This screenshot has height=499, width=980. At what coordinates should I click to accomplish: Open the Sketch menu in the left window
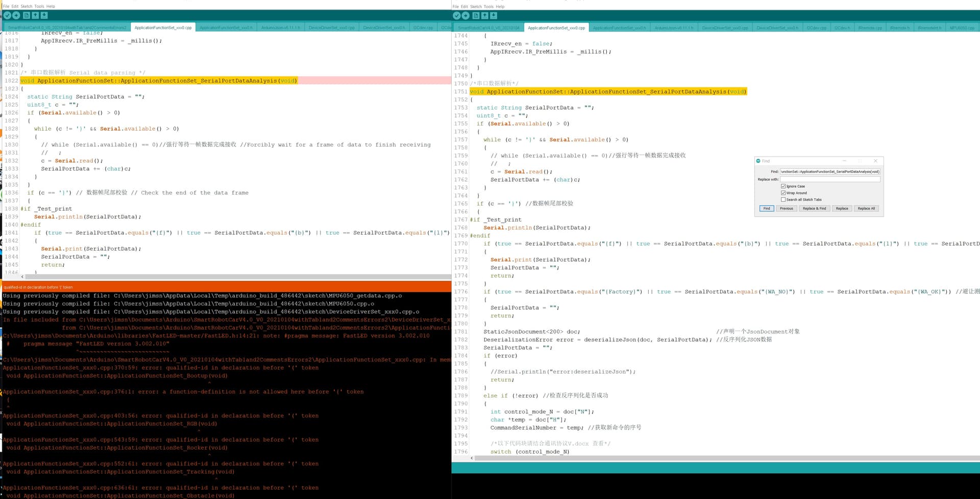coord(26,7)
